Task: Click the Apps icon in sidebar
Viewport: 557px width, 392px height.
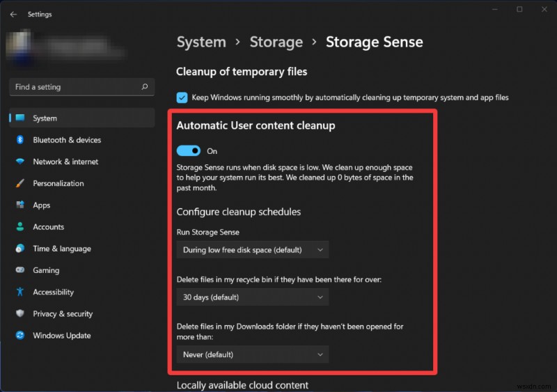Action: tap(20, 205)
